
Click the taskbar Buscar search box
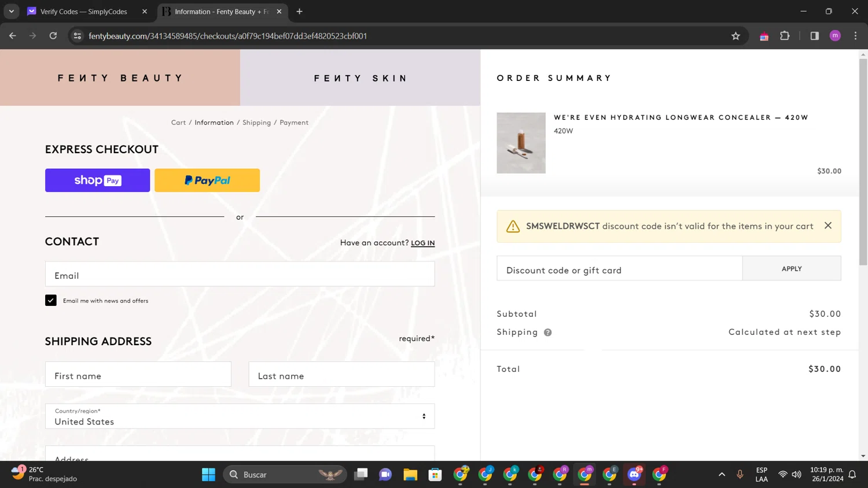[x=285, y=475]
